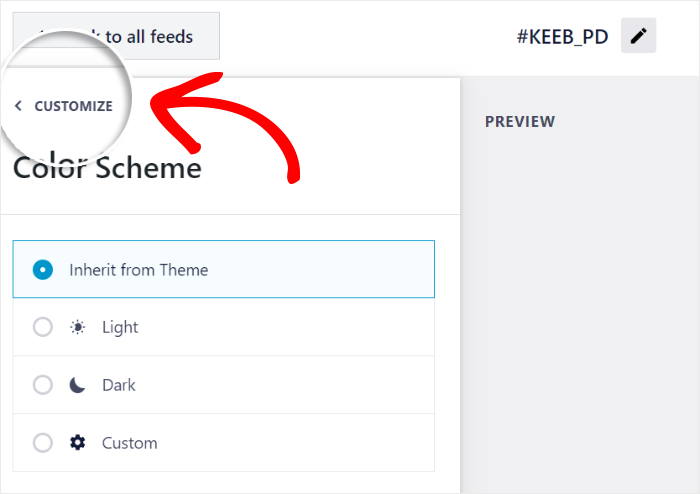Click the Inherit from Theme label text
Image resolution: width=700 pixels, height=494 pixels.
138,269
